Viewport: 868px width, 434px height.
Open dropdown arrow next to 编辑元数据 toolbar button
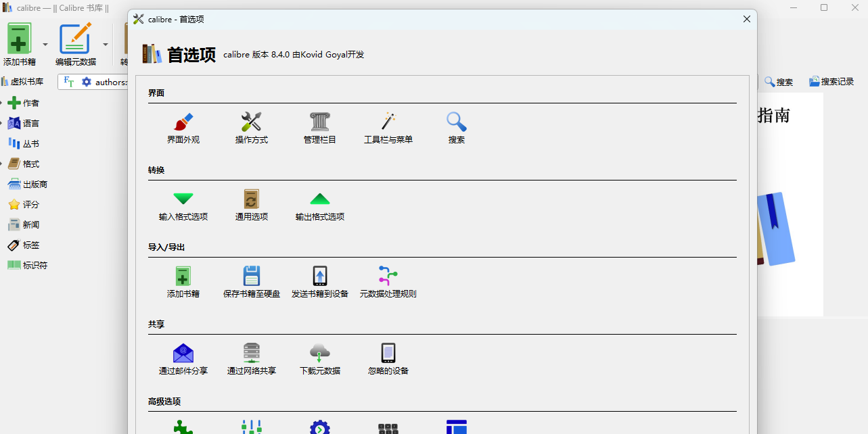click(106, 45)
